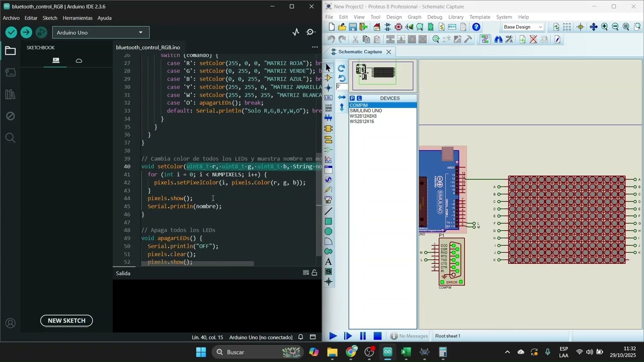
Task: Open the Arduino Uno board selector dropdown
Action: tap(101, 33)
